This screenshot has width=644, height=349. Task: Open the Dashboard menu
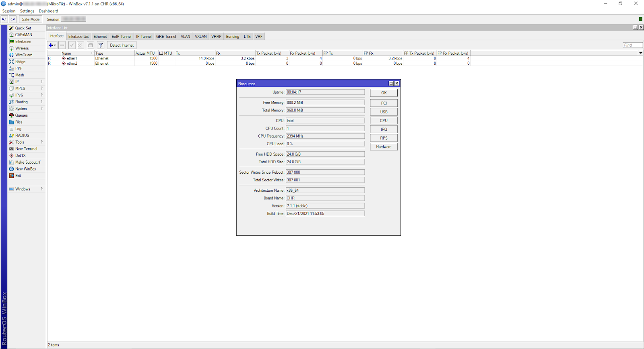48,11
